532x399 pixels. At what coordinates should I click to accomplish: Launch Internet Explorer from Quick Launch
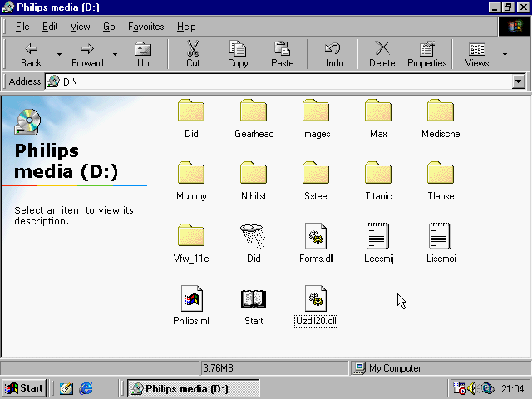click(86, 388)
